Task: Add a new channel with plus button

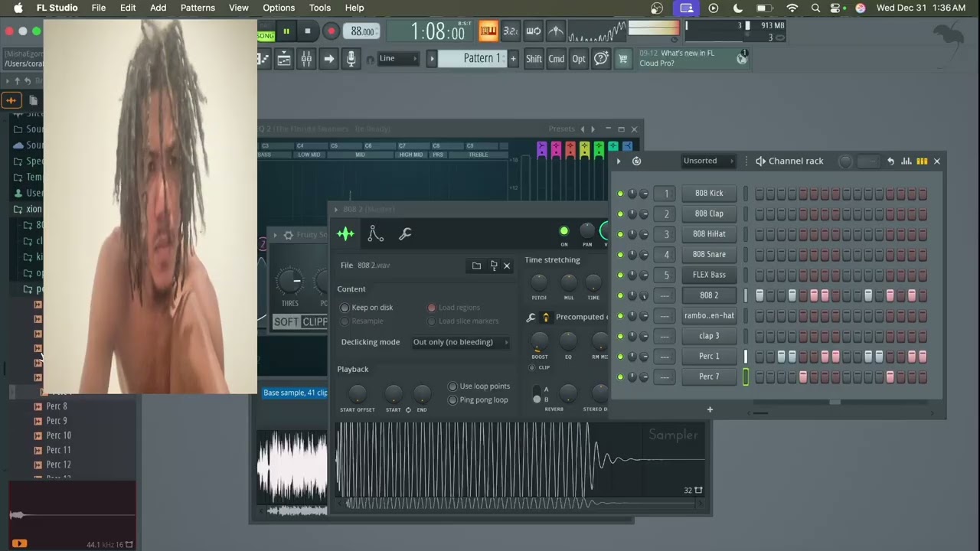Action: point(710,409)
